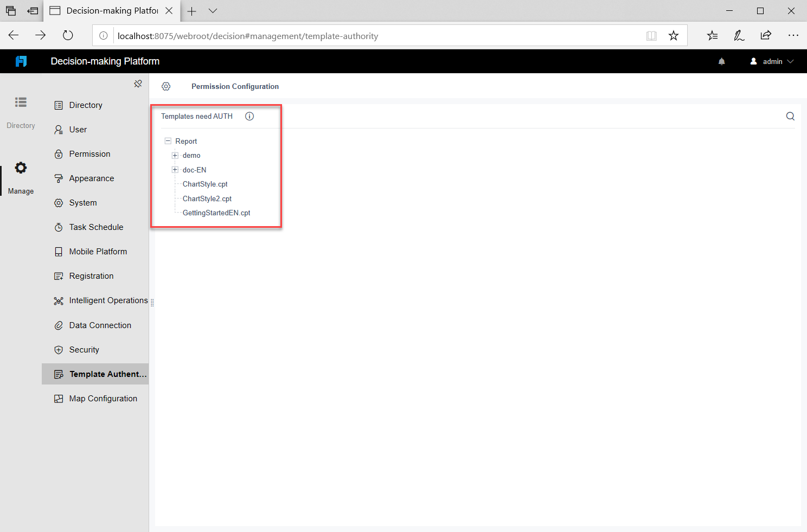Click set these tabs aside icon
Image resolution: width=807 pixels, height=532 pixels.
tap(33, 11)
